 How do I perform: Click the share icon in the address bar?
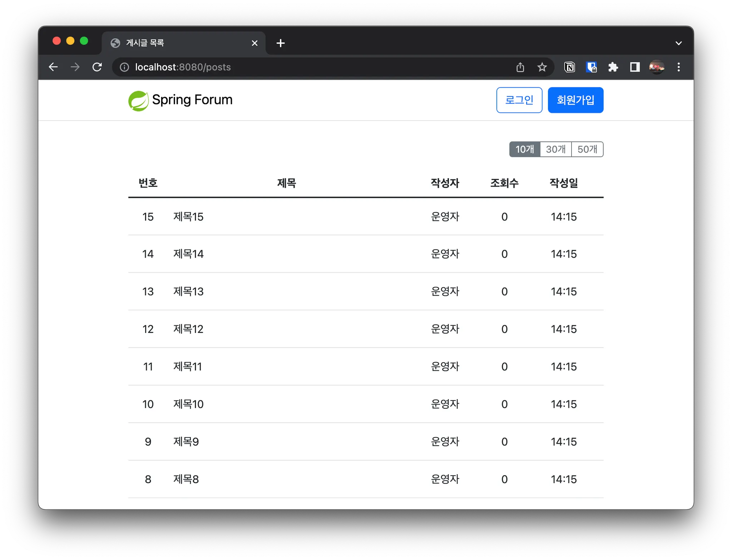pyautogui.click(x=520, y=67)
